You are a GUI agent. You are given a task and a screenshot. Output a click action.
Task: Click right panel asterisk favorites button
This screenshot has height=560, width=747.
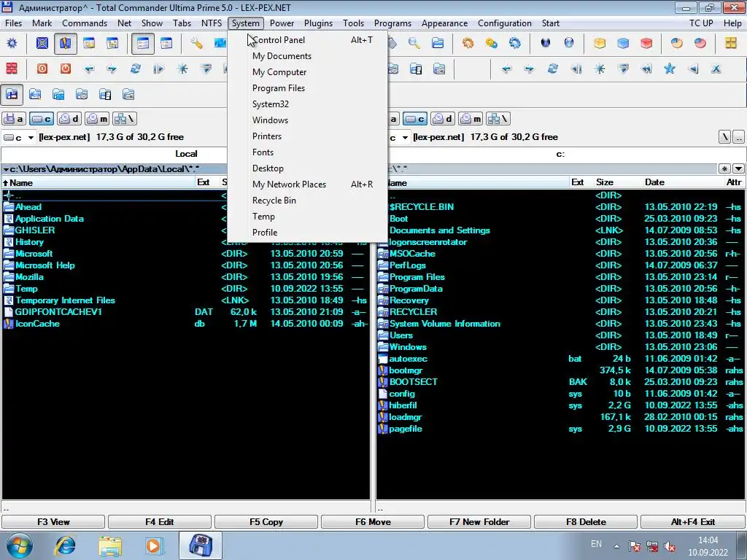[724, 168]
